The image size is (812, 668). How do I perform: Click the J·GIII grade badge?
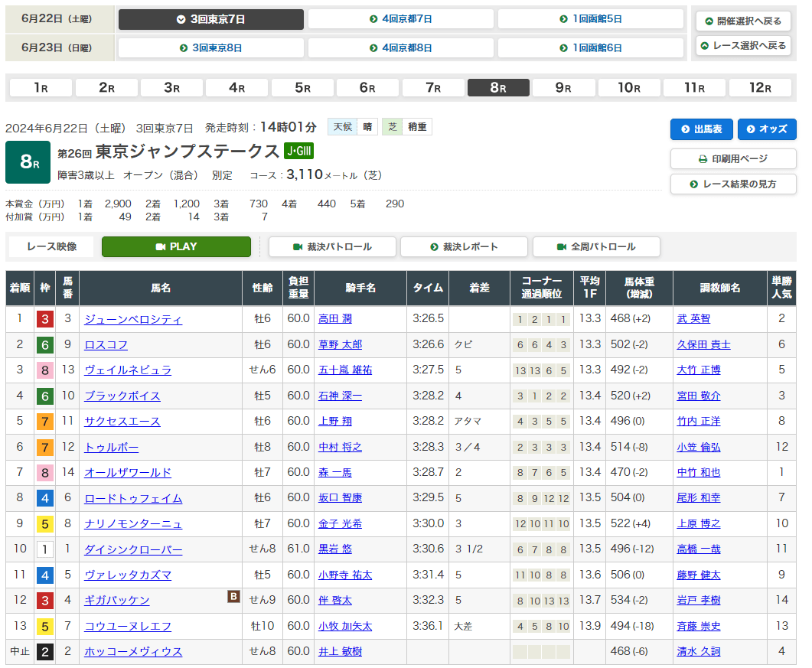(x=298, y=151)
